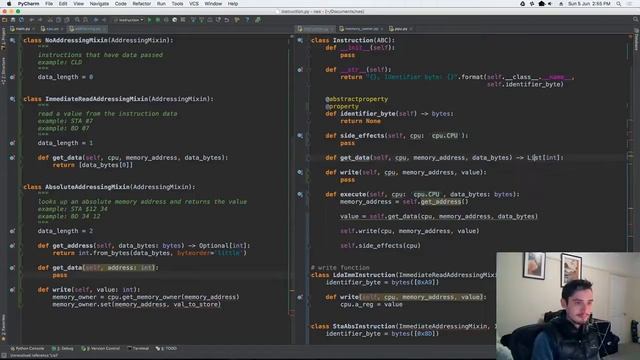The image size is (640, 360).
Task: Click the green Run button
Action: tap(149, 20)
